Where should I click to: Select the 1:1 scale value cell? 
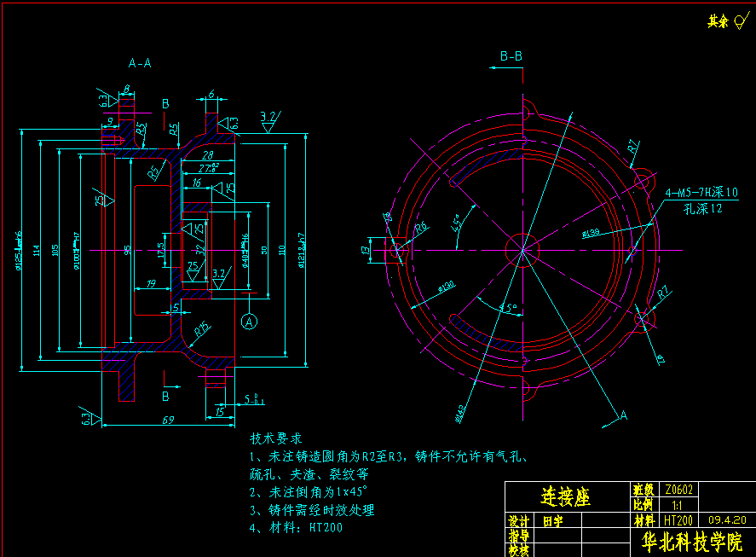click(678, 503)
